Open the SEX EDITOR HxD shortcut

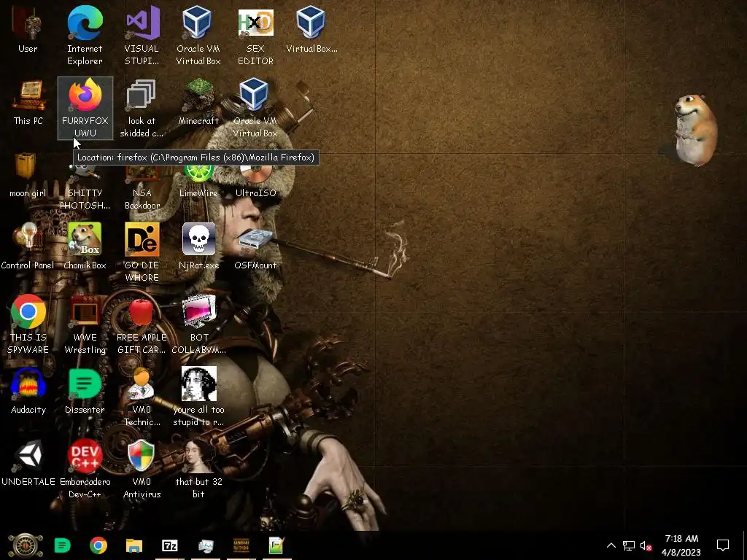[255, 36]
